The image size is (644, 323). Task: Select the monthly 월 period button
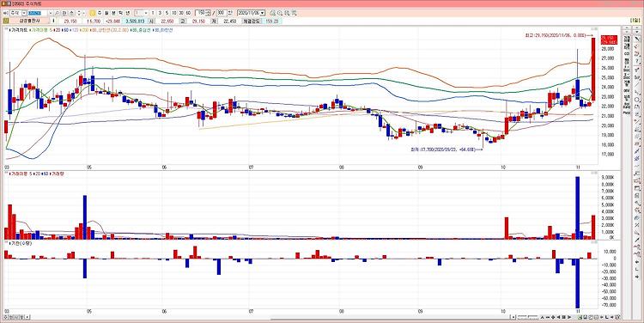(106, 13)
